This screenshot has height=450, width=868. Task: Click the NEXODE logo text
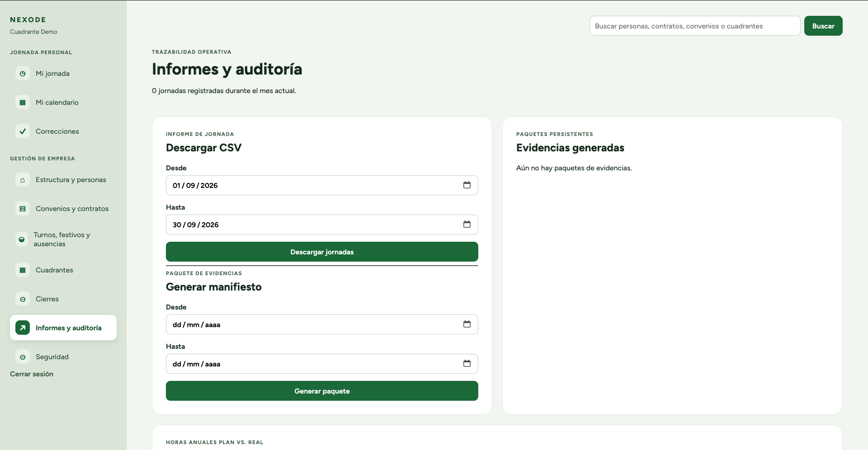tap(28, 19)
